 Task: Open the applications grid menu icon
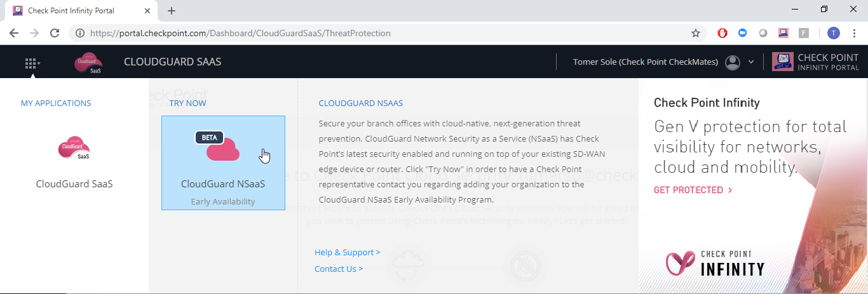pyautogui.click(x=32, y=63)
